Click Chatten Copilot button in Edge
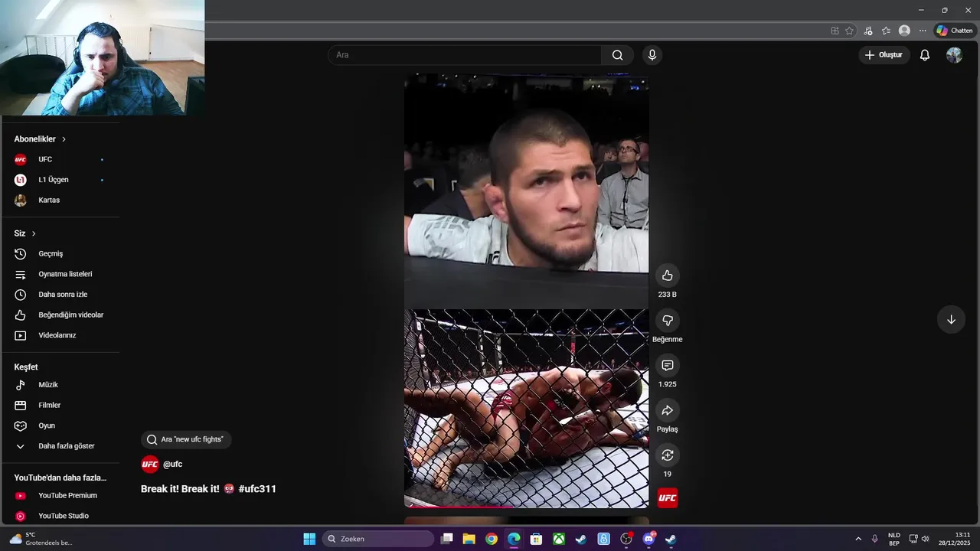The image size is (980, 551). point(954,31)
